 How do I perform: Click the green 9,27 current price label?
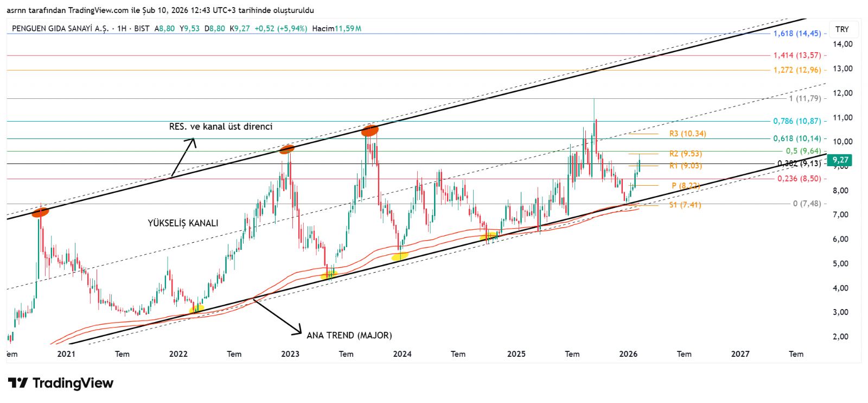pos(840,160)
